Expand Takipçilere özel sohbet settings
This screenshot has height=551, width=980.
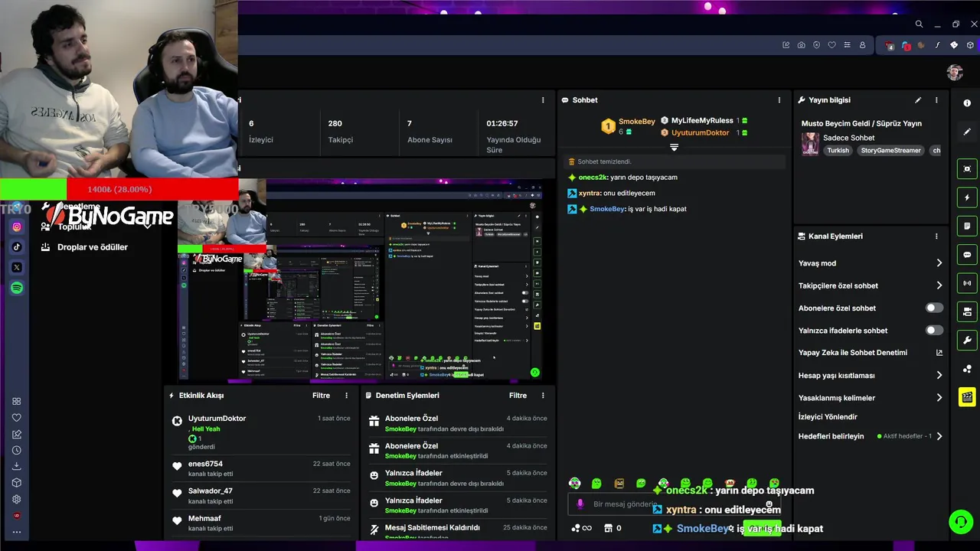click(x=871, y=285)
